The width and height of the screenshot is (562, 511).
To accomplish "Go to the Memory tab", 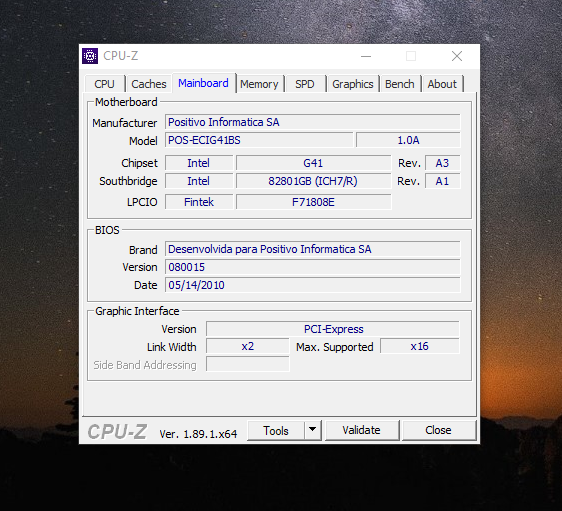I will tap(259, 84).
